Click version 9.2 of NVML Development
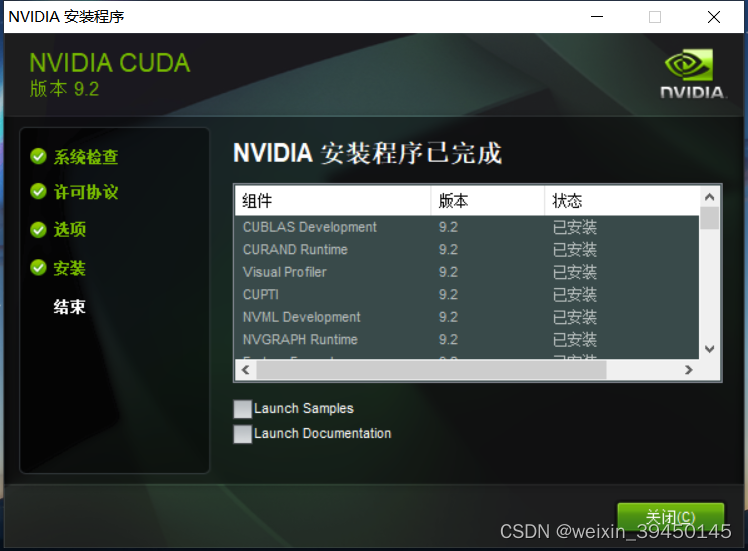 tap(448, 317)
